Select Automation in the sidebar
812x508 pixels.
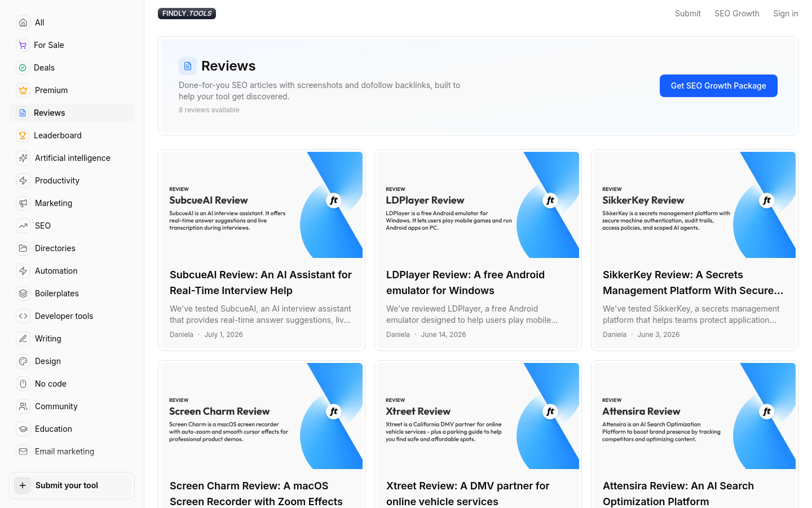coord(72,271)
